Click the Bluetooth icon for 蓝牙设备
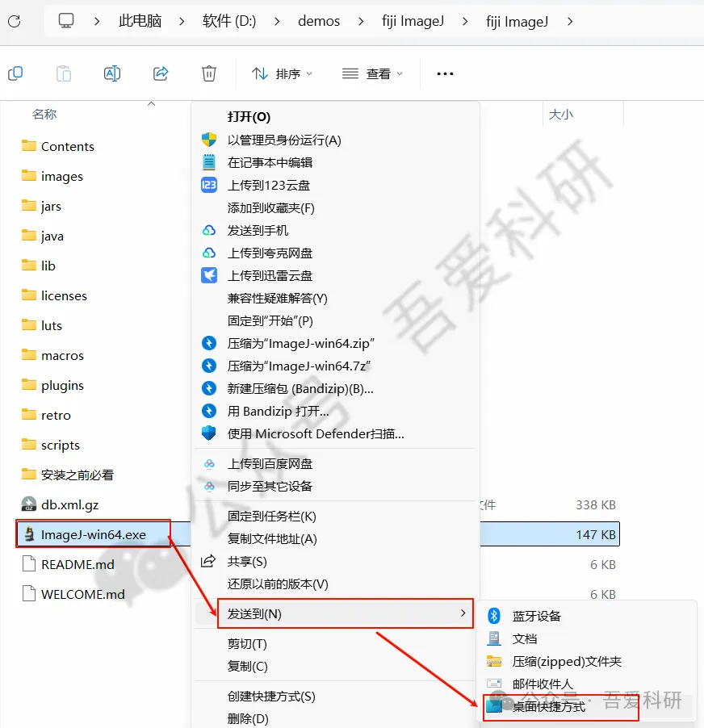 [x=494, y=616]
